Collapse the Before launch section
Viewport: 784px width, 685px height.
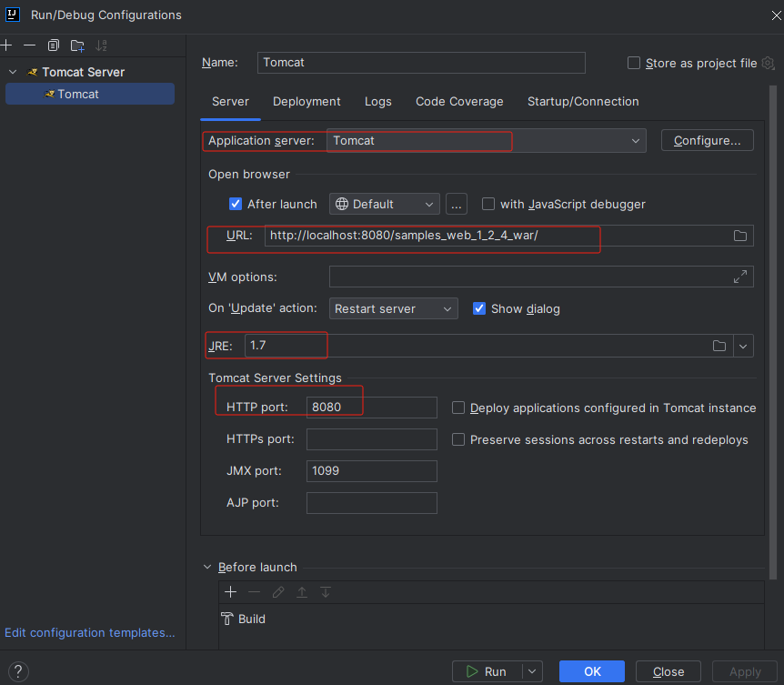point(207,567)
